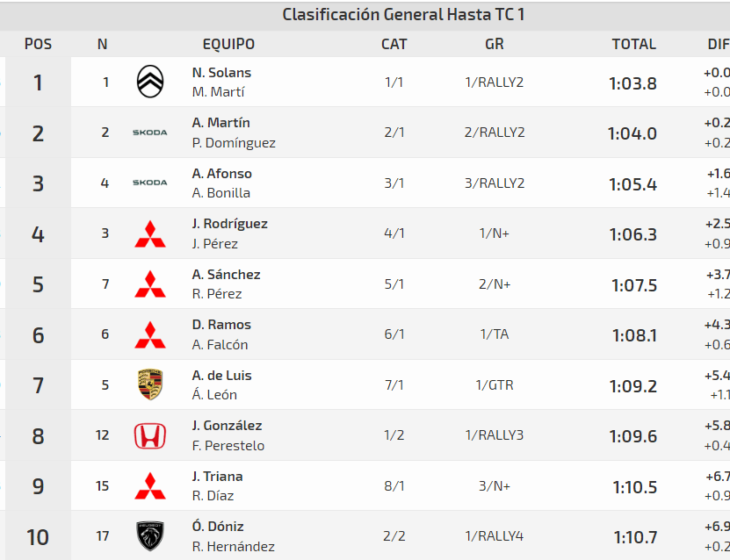Click the Clasificación General Hasta TC 1 title
This screenshot has height=560, width=730.
(x=404, y=15)
